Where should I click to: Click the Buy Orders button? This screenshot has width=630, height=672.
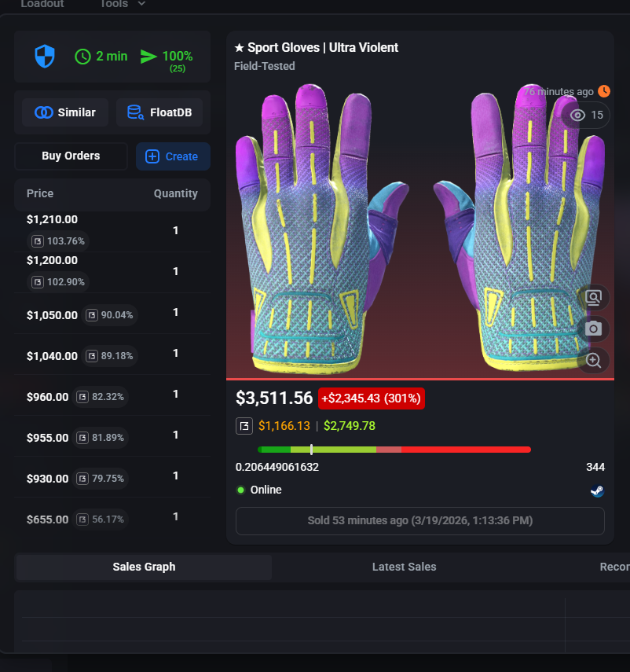71,156
